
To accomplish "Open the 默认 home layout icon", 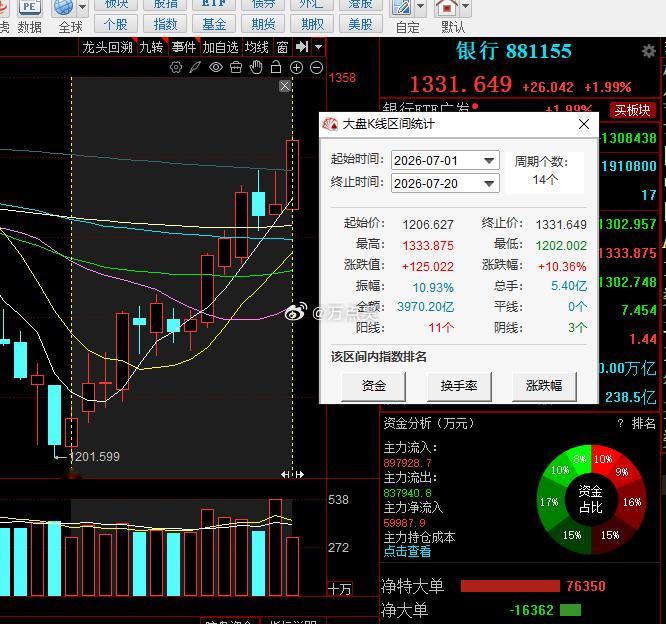I will [x=447, y=8].
